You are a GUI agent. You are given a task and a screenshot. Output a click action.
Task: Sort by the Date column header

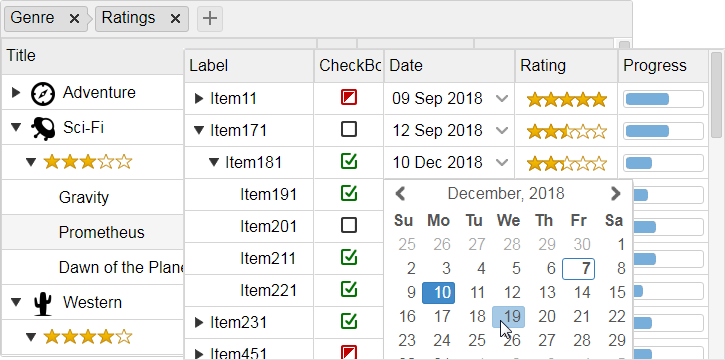[x=449, y=66]
